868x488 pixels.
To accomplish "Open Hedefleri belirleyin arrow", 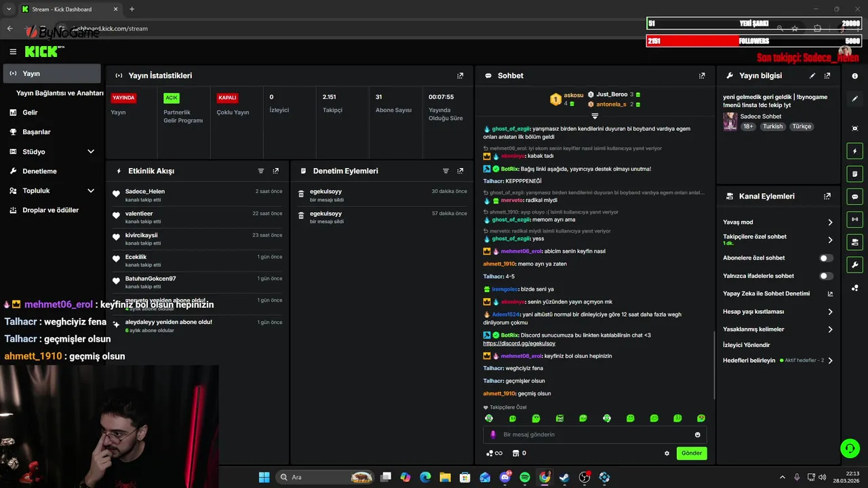I will coord(830,361).
